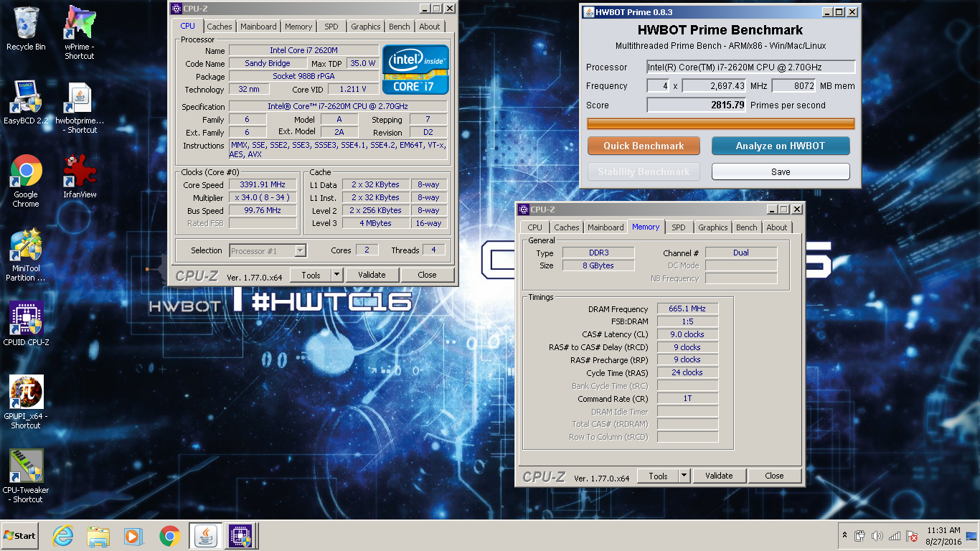Click the Start button on the taskbar
The height and width of the screenshot is (551, 980).
tap(19, 535)
